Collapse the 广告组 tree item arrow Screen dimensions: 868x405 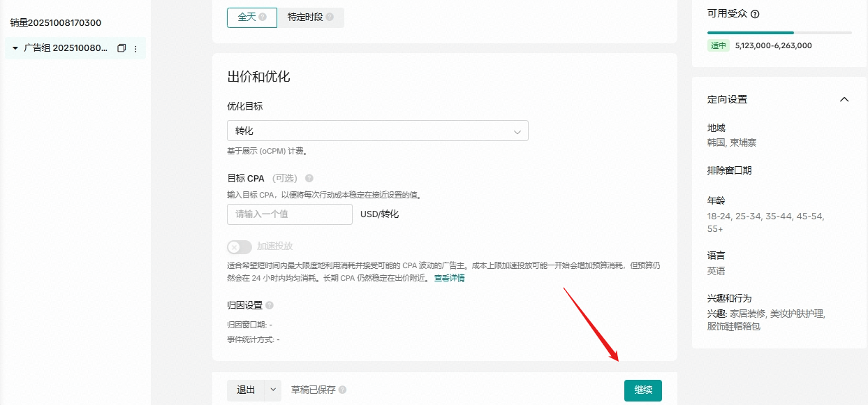coord(15,49)
